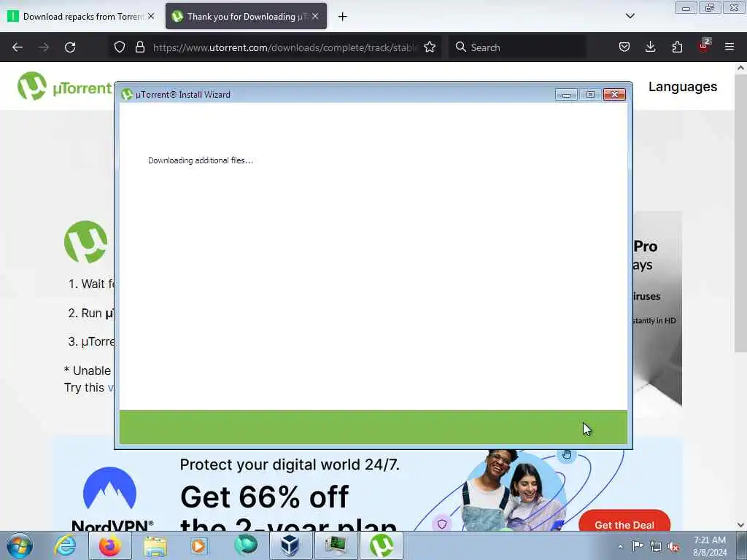Screen dimensions: 747x560
Task: Click the green progress bar of Install Wizard
Action: pyautogui.click(x=373, y=427)
